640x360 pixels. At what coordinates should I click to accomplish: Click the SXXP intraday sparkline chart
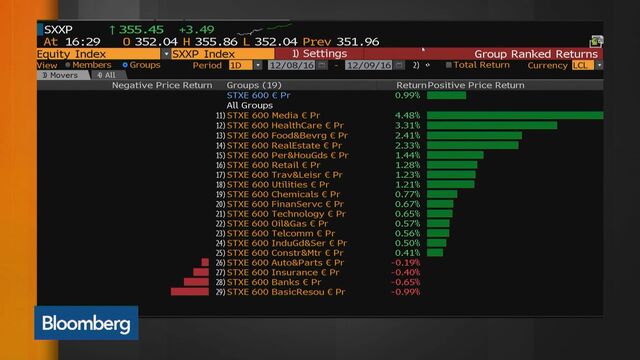[x=265, y=29]
